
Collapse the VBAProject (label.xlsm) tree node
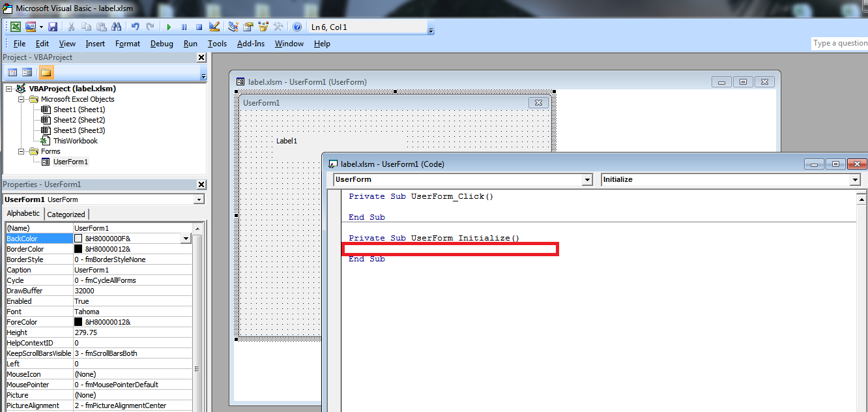(x=9, y=89)
